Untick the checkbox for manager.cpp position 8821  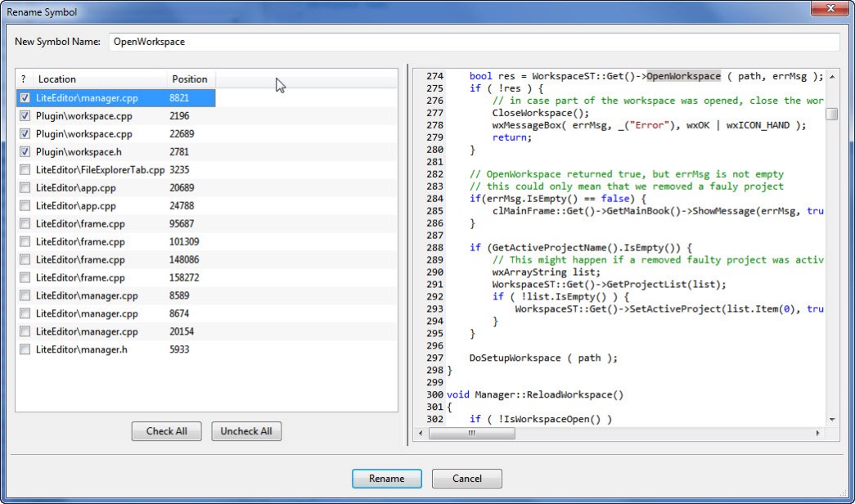click(x=25, y=98)
